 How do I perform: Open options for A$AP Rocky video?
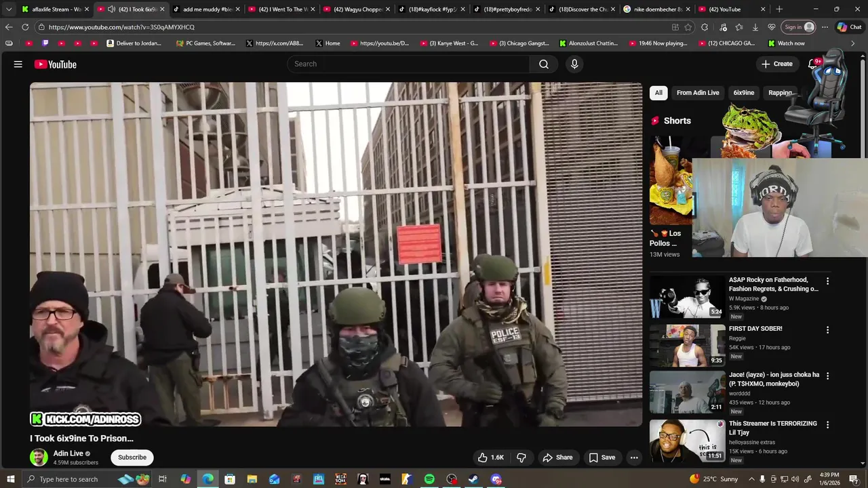pyautogui.click(x=827, y=281)
